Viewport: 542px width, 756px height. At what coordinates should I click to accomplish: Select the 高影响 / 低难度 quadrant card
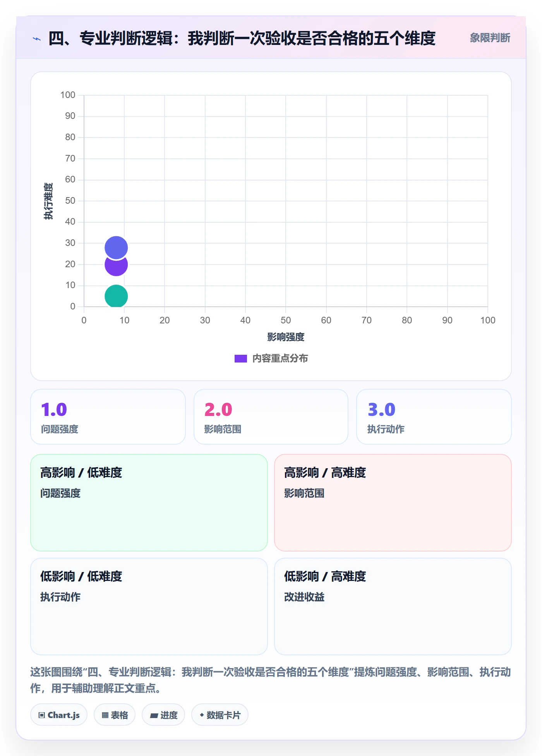tap(149, 503)
